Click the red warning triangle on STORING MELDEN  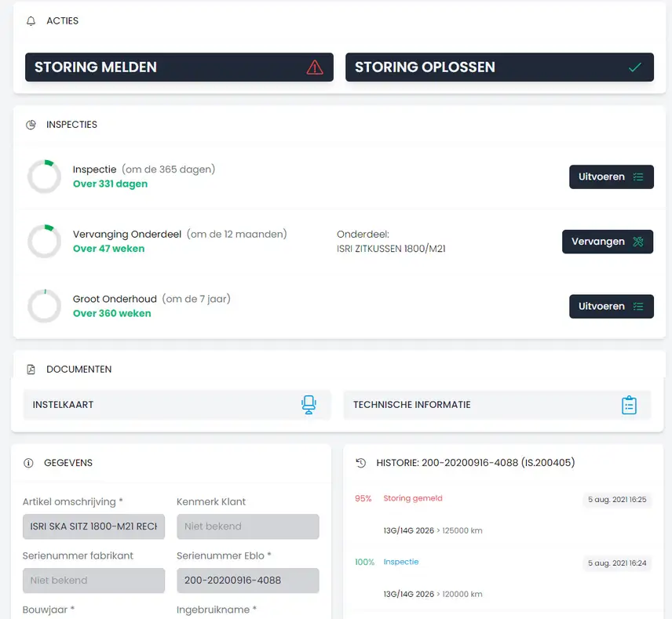(x=315, y=67)
